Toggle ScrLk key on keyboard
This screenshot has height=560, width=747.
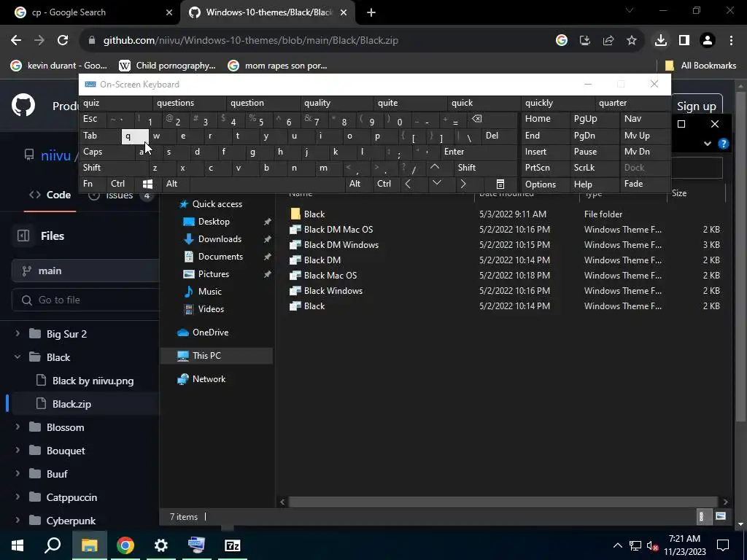tap(595, 168)
